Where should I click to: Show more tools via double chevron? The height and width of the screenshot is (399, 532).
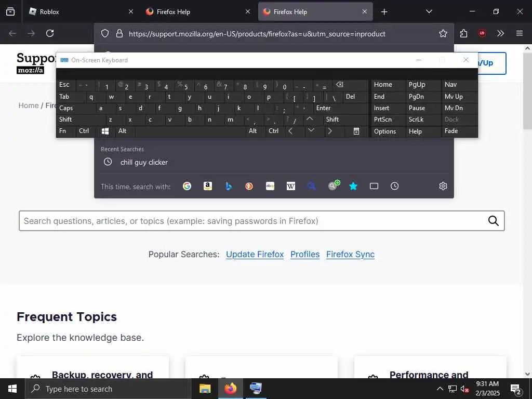click(x=500, y=33)
